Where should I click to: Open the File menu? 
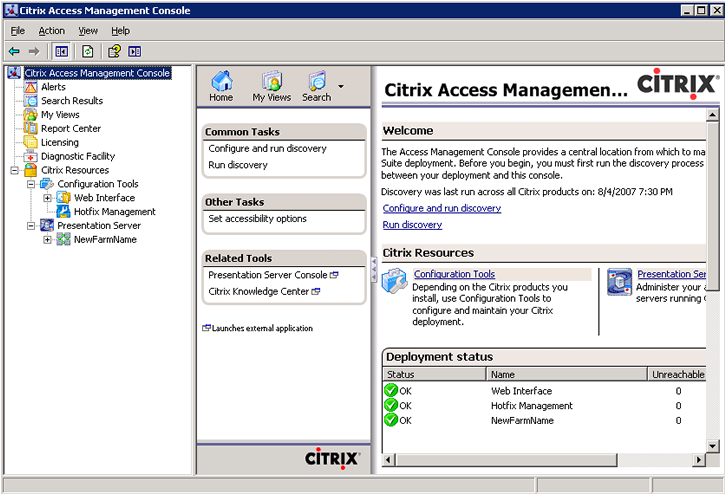tap(18, 31)
